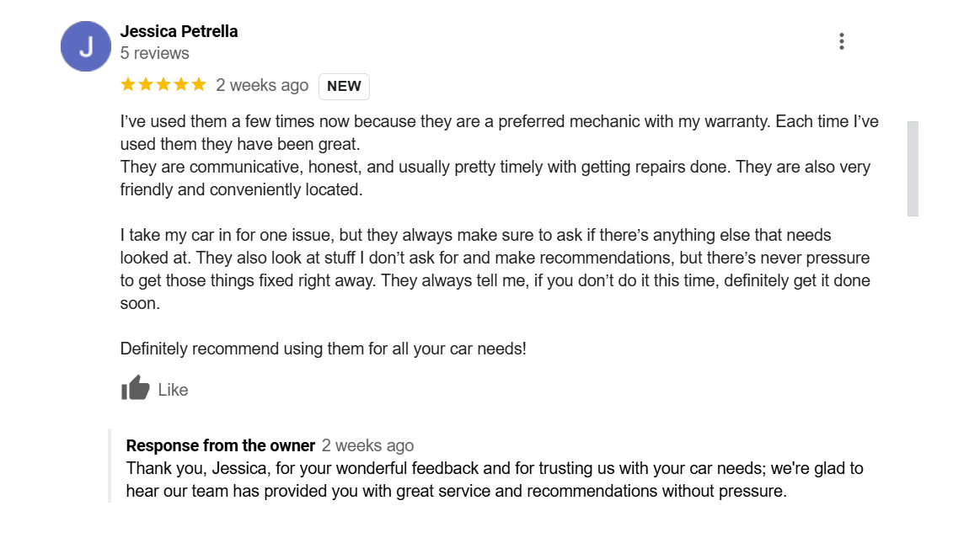The width and height of the screenshot is (980, 538).
Task: Open Jessica Petrella's profile
Action: (179, 31)
